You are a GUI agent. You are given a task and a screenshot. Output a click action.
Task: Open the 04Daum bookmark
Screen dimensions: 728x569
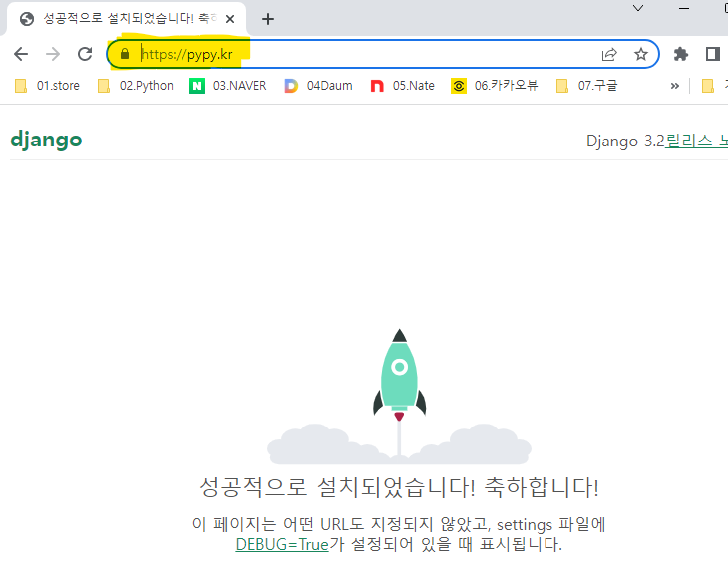(318, 86)
